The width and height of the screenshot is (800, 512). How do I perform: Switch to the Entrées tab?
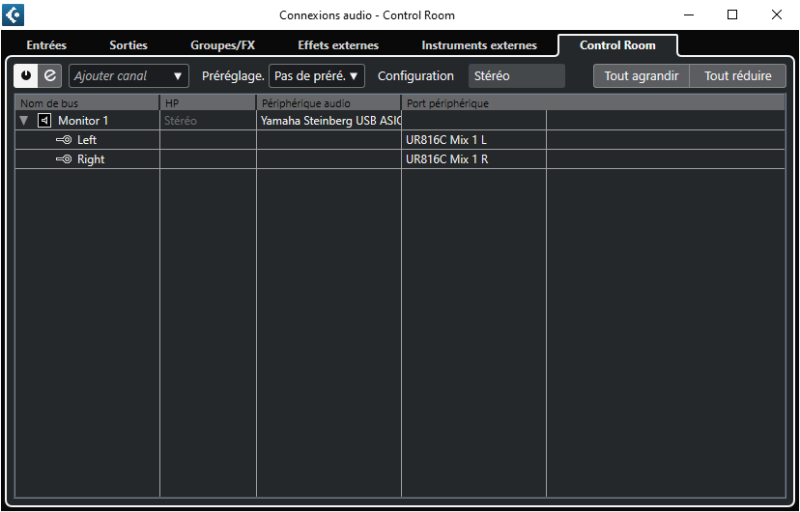pyautogui.click(x=47, y=45)
